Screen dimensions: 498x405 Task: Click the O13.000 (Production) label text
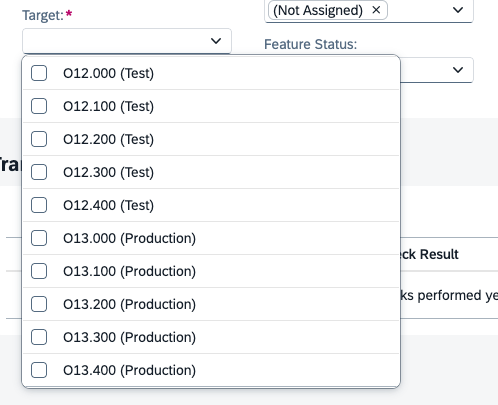point(130,238)
